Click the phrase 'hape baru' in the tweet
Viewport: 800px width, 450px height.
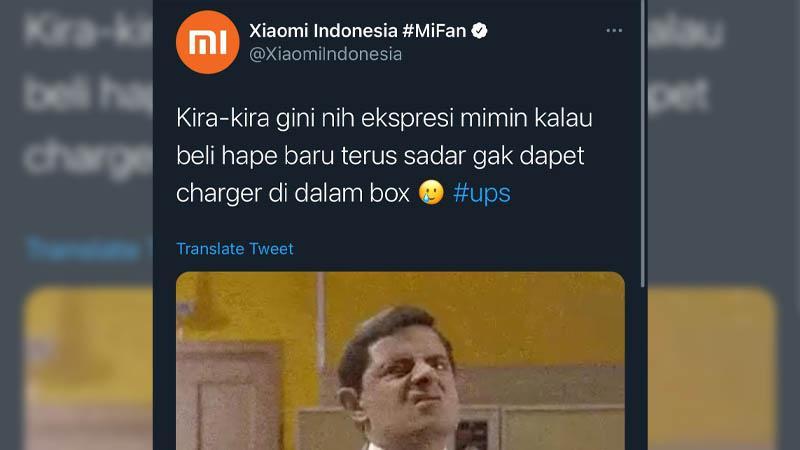coord(278,156)
